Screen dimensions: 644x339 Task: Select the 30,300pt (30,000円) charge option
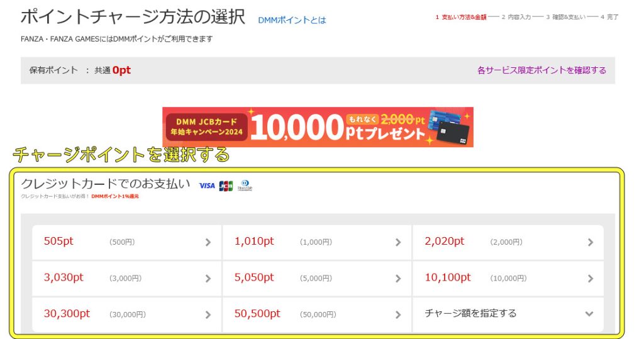pos(127,314)
